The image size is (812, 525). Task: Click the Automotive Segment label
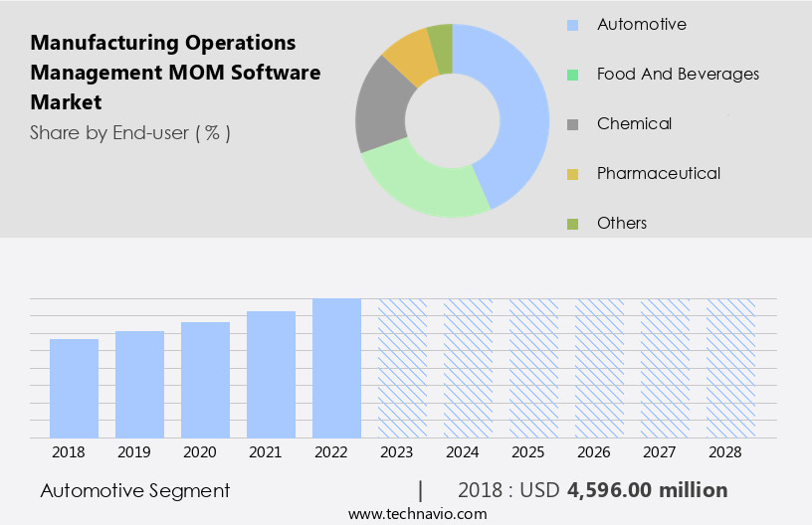click(135, 490)
